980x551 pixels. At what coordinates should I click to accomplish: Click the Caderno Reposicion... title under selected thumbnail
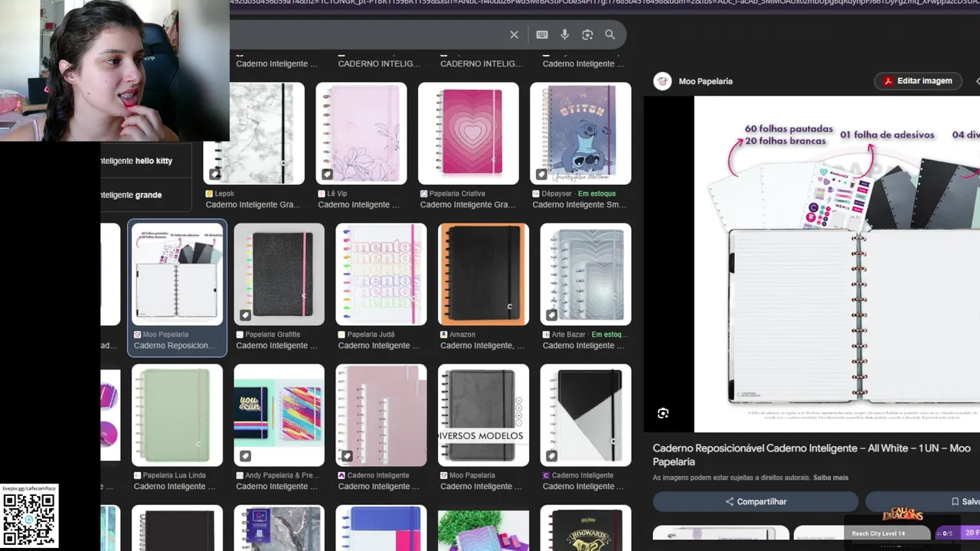(175, 345)
